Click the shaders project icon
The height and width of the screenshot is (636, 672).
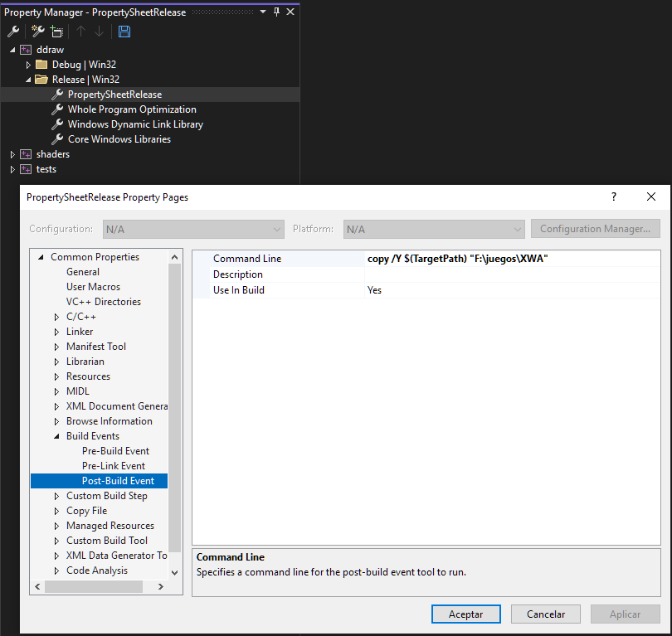pos(26,154)
